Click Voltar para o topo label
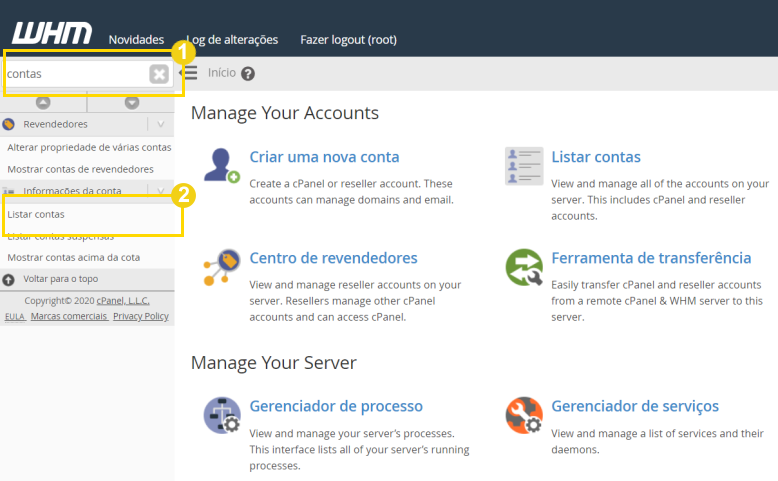778x481 pixels. (x=61, y=279)
